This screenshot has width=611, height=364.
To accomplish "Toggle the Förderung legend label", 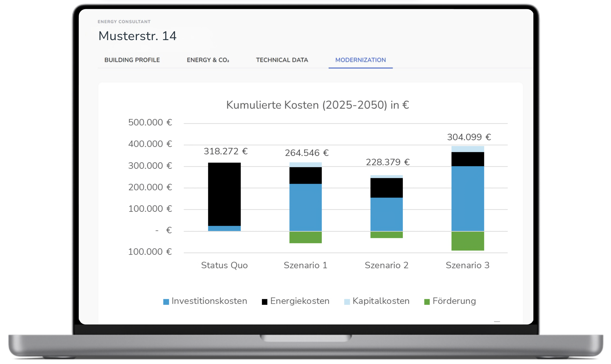I will click(454, 301).
